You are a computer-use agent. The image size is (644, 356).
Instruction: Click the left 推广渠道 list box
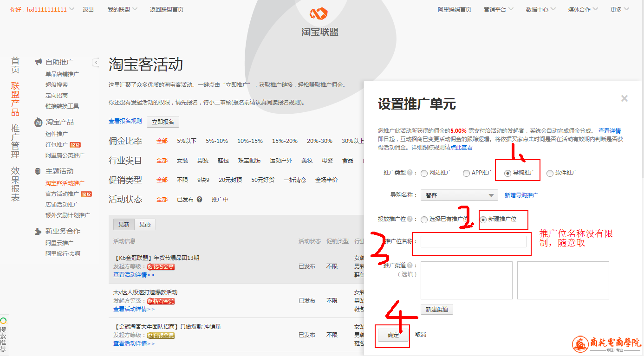(x=467, y=280)
